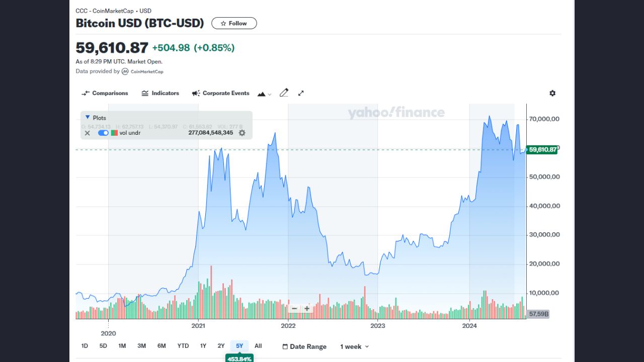Open the Comparisons tool
This screenshot has width=644, height=362.
(105, 93)
